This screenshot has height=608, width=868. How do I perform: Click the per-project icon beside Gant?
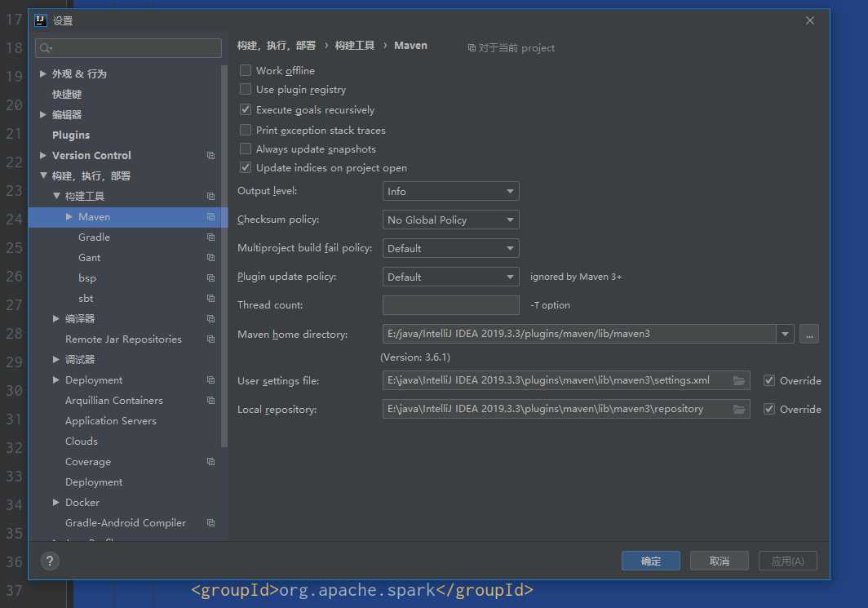point(211,258)
